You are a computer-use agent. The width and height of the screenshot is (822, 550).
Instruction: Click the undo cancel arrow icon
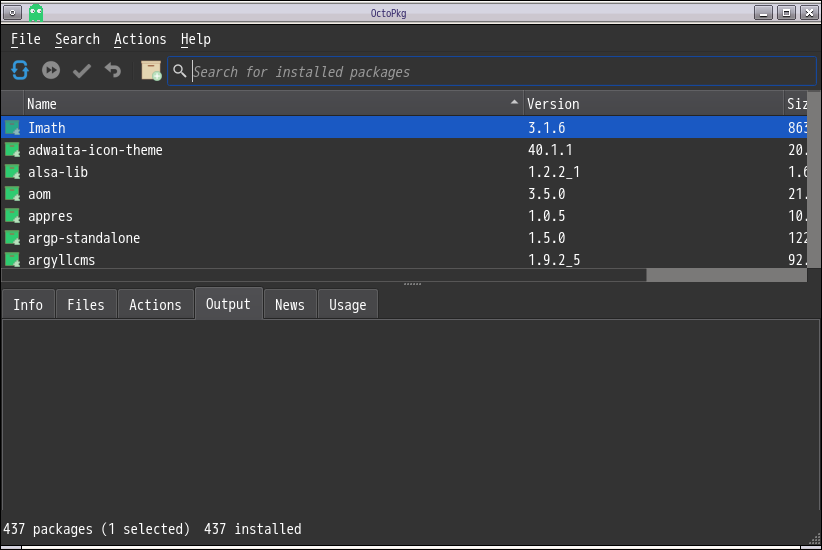click(113, 70)
